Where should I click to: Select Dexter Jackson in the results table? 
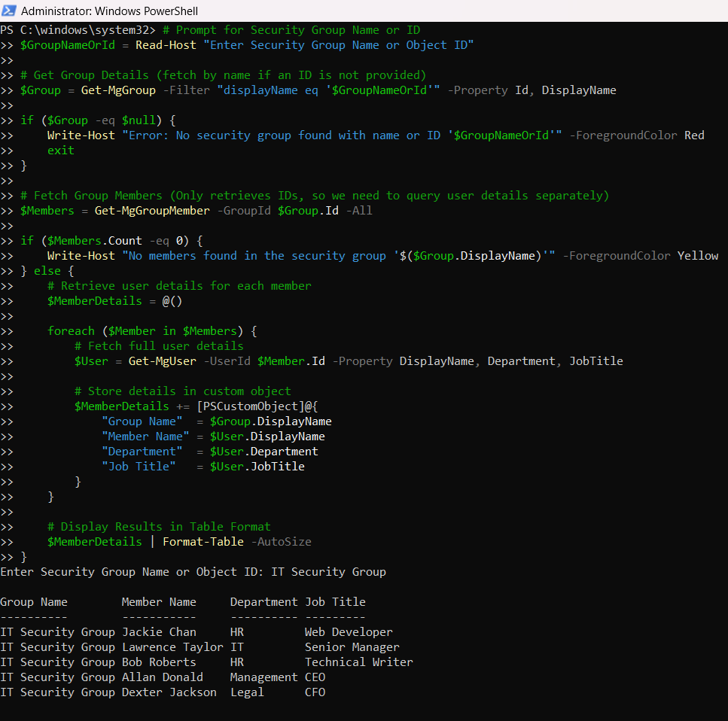(x=169, y=692)
